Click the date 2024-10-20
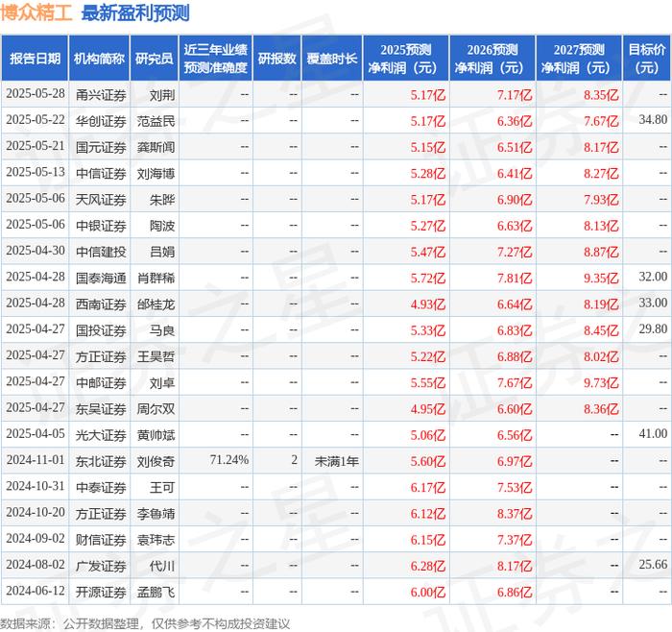 [36, 512]
